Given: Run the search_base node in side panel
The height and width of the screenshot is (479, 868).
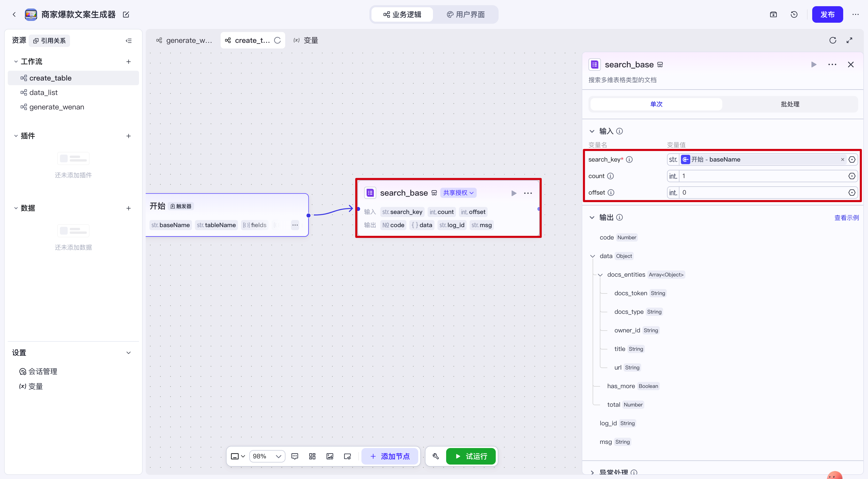Looking at the screenshot, I should point(813,65).
